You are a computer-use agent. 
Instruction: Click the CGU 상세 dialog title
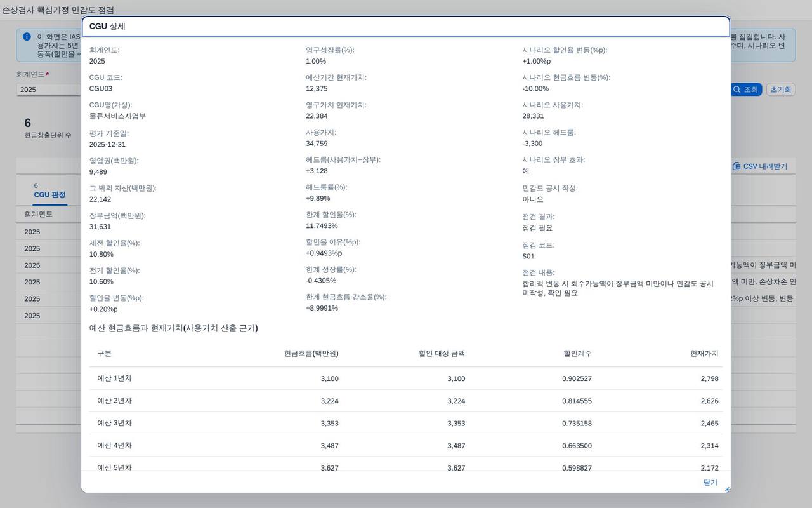tap(107, 27)
